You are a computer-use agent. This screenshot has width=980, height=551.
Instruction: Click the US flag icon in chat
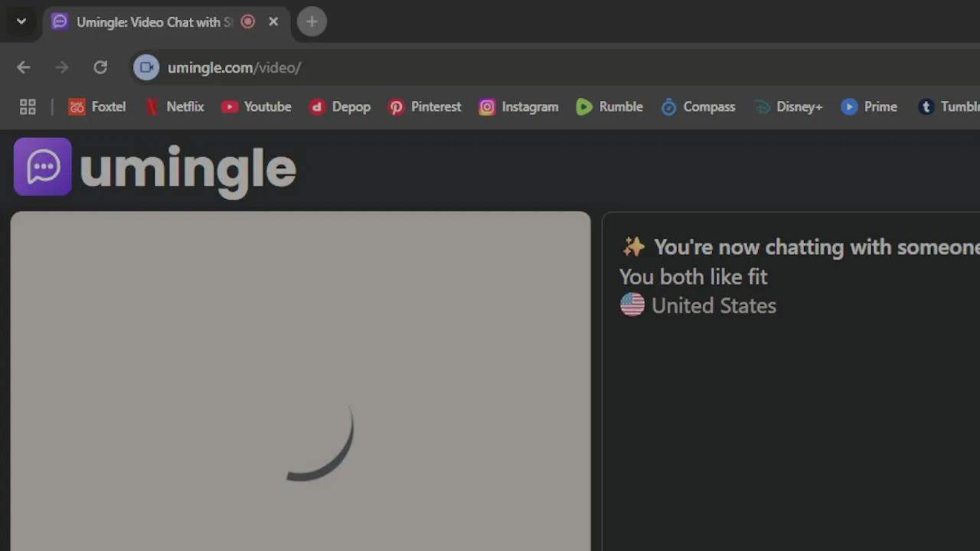click(x=632, y=305)
